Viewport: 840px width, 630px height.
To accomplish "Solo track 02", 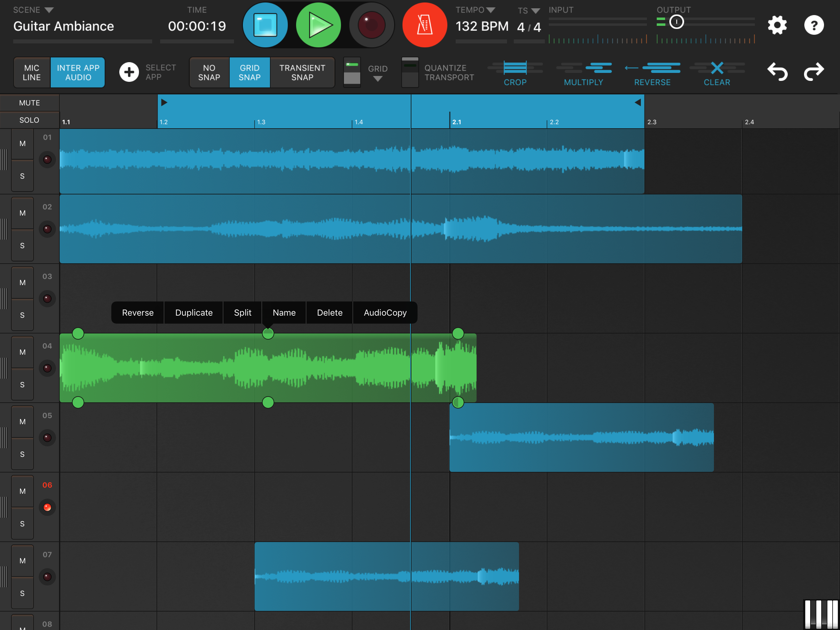I will pos(22,245).
